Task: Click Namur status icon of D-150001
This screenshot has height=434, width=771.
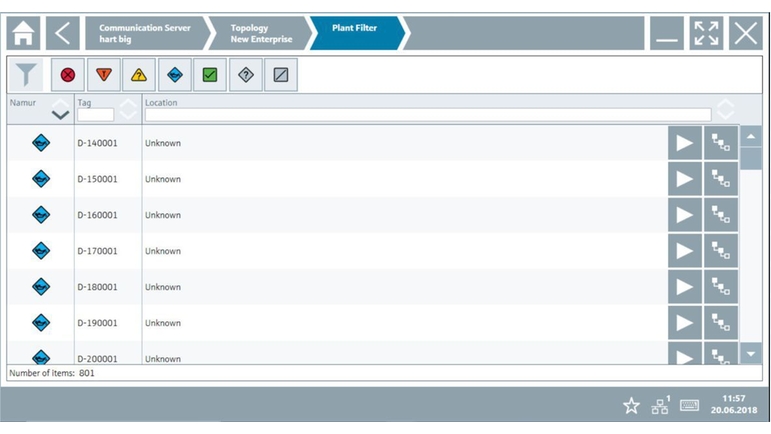Action: 41,179
